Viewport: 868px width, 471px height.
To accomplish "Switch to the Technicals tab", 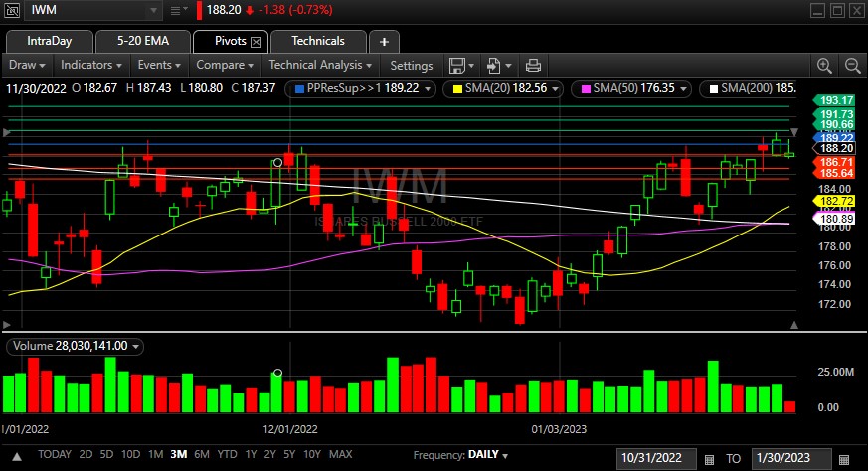I will [320, 41].
